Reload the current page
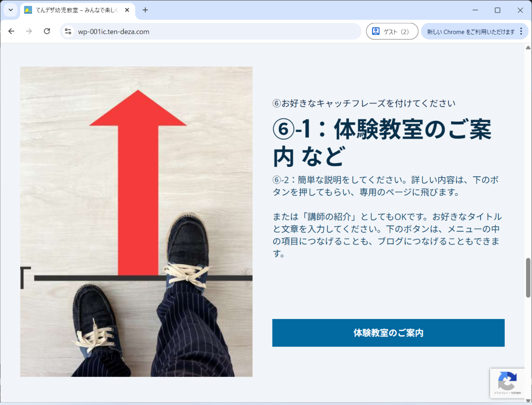Viewport: 532px width, 405px height. (47, 31)
